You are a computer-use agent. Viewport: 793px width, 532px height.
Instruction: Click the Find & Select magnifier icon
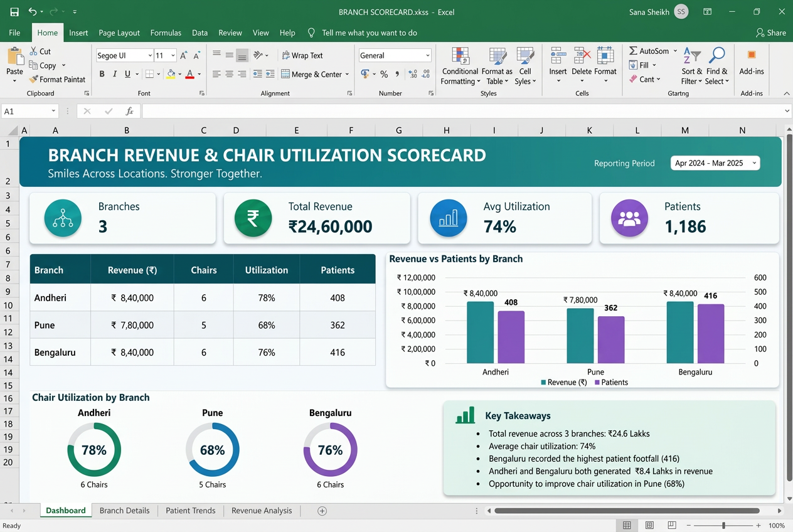(716, 56)
